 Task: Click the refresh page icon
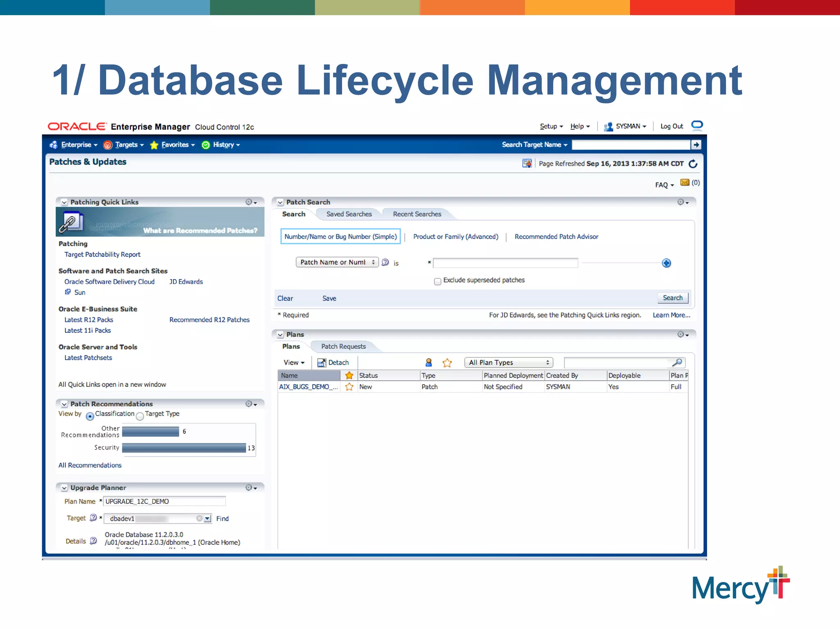click(x=693, y=164)
